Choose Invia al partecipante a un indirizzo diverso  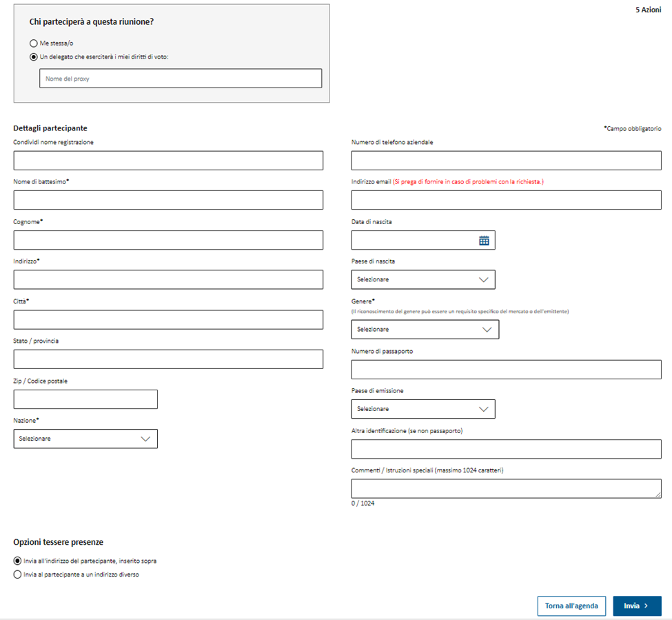tap(17, 574)
